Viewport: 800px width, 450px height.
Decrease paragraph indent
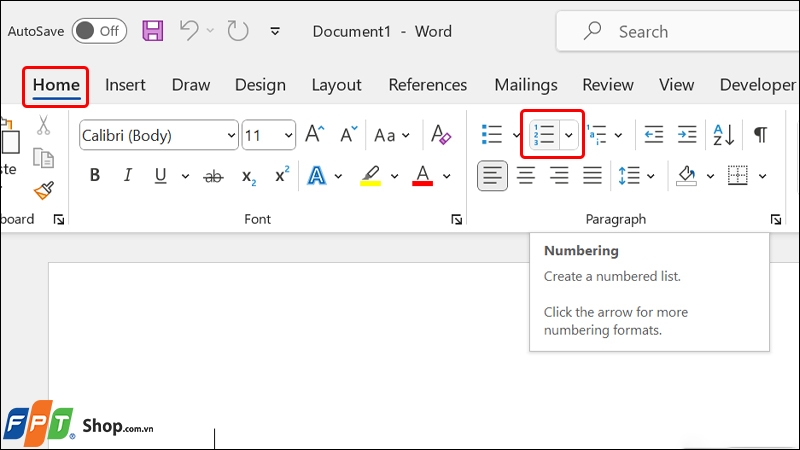point(654,135)
